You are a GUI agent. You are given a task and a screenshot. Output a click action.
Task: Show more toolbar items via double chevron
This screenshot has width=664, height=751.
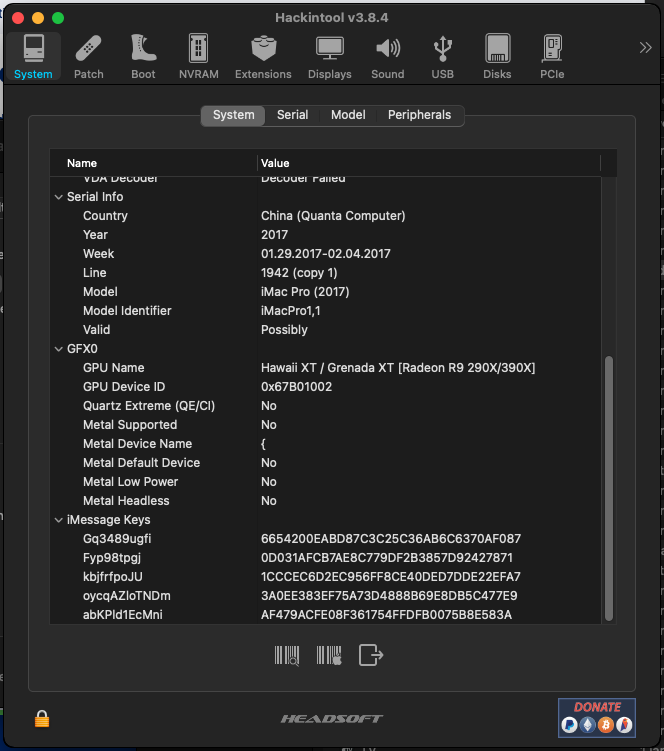click(x=645, y=47)
